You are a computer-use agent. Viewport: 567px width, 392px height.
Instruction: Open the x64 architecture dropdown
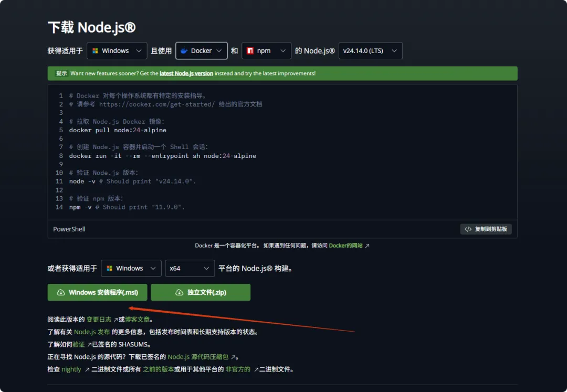(190, 268)
